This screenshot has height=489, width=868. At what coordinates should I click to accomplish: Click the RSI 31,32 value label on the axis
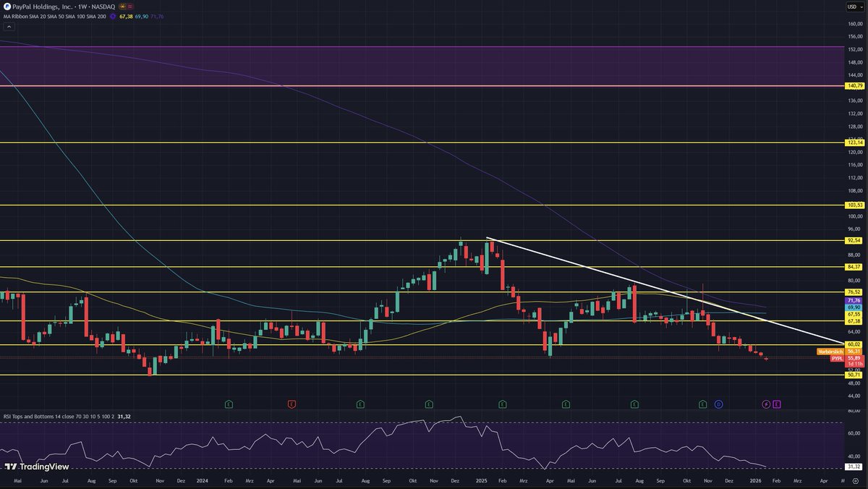(854, 467)
